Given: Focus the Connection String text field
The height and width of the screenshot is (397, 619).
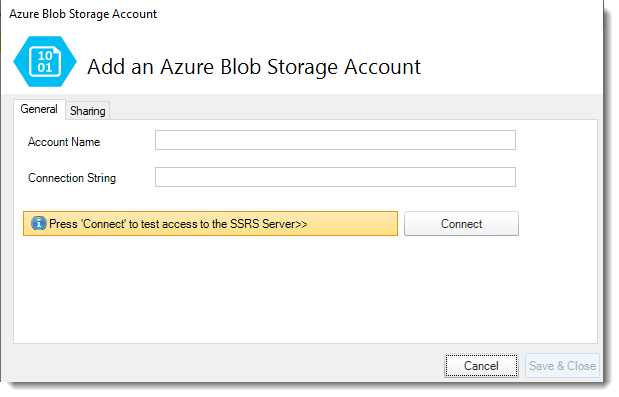Looking at the screenshot, I should [x=335, y=177].
